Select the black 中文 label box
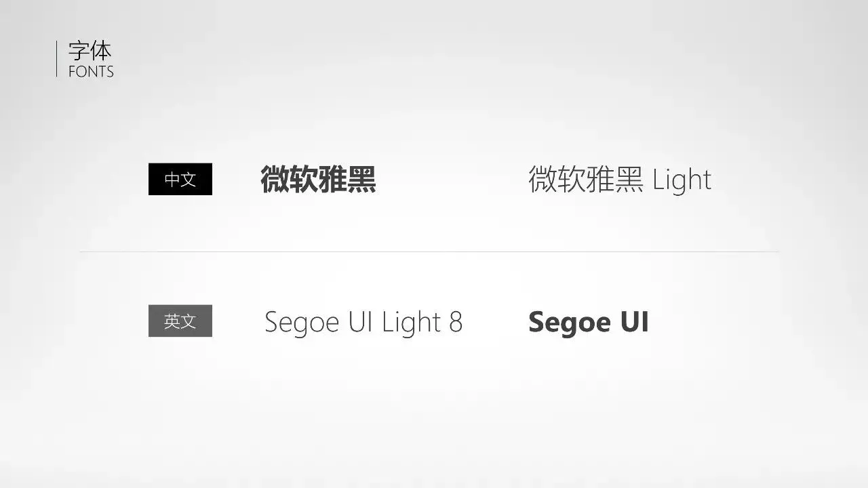 point(180,179)
